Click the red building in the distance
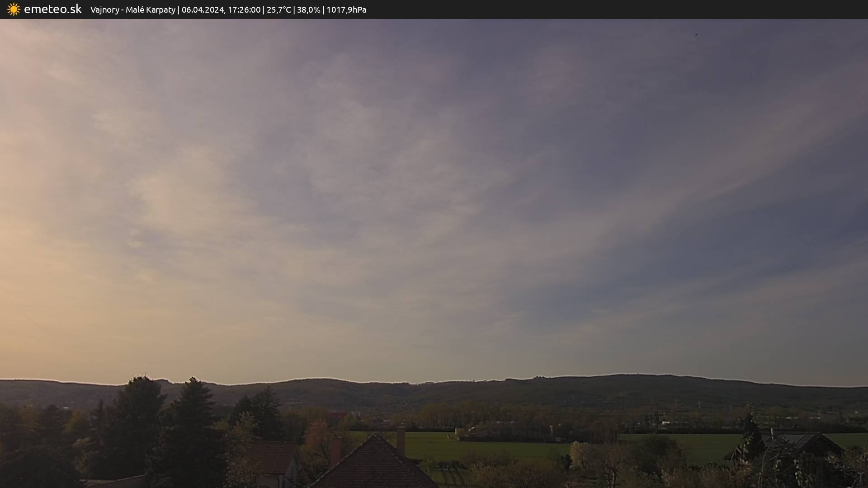The width and height of the screenshot is (868, 488). tap(337, 414)
